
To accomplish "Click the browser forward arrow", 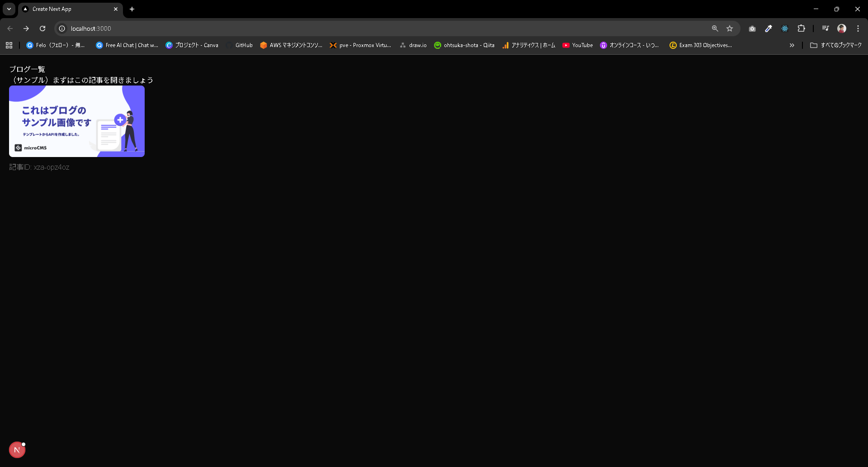I will pyautogui.click(x=26, y=29).
